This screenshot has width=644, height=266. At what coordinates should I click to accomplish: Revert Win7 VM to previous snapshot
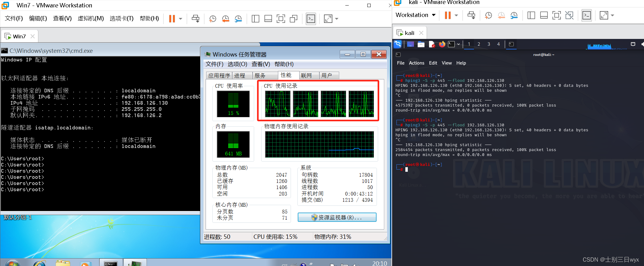pos(225,19)
